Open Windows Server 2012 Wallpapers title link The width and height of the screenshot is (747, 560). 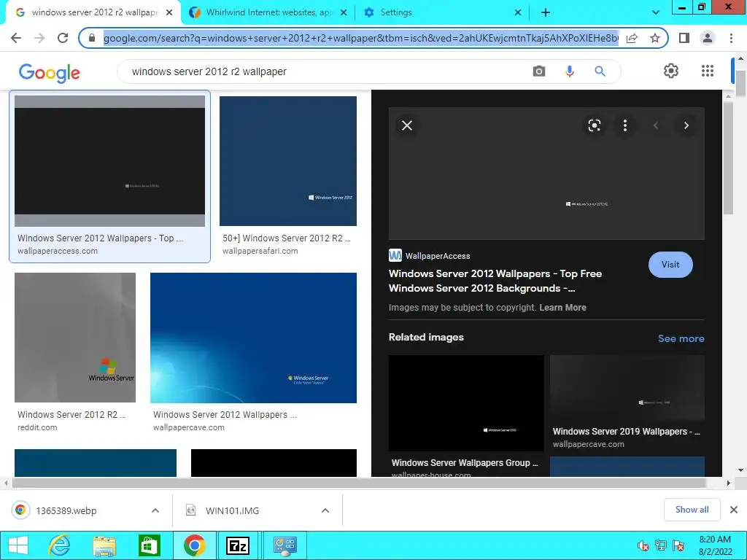pyautogui.click(x=495, y=281)
